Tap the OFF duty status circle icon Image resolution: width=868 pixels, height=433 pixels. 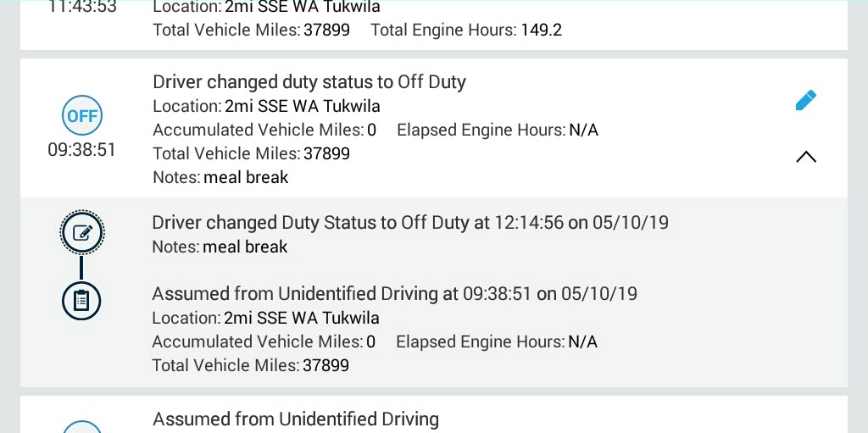point(82,115)
